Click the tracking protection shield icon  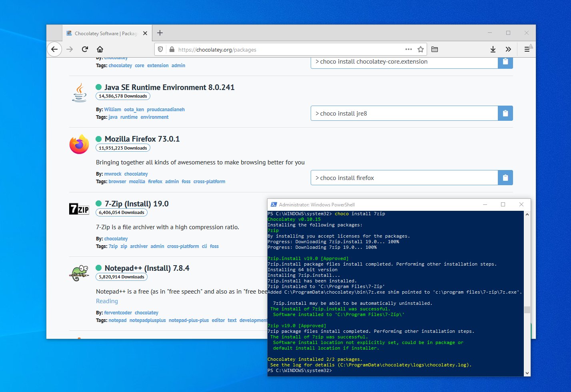point(160,50)
